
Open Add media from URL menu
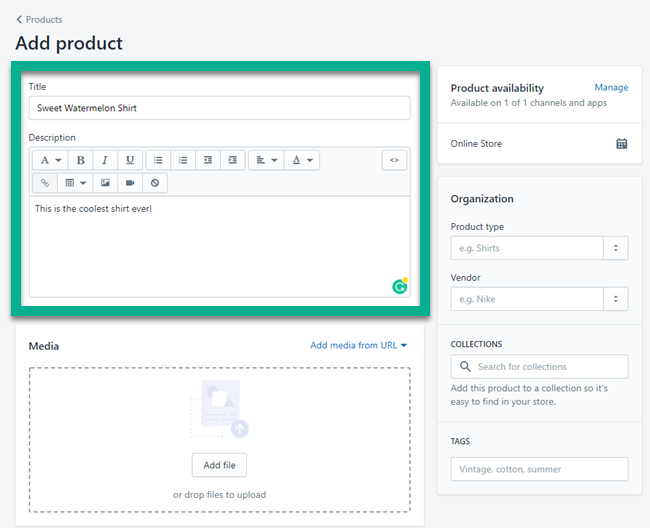click(x=359, y=346)
